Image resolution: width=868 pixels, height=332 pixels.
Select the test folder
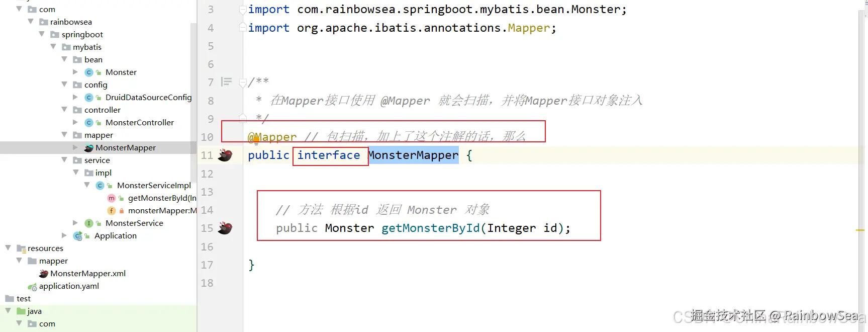tap(24, 299)
